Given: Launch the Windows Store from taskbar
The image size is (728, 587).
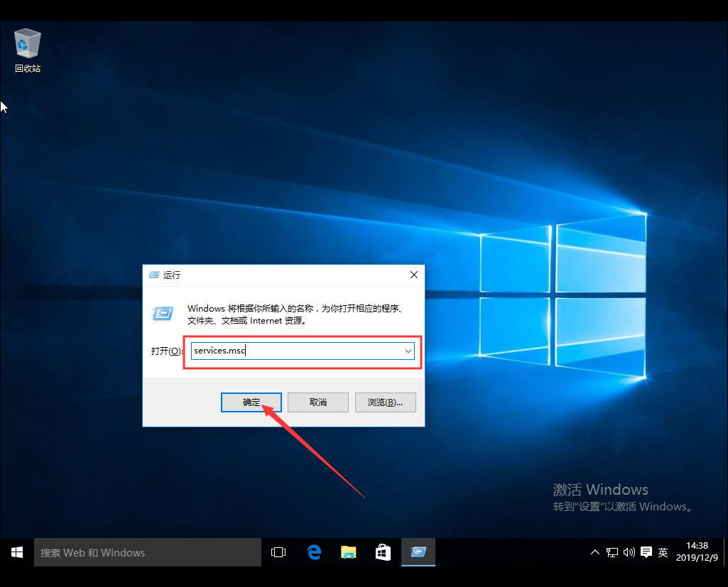Looking at the screenshot, I should (383, 552).
